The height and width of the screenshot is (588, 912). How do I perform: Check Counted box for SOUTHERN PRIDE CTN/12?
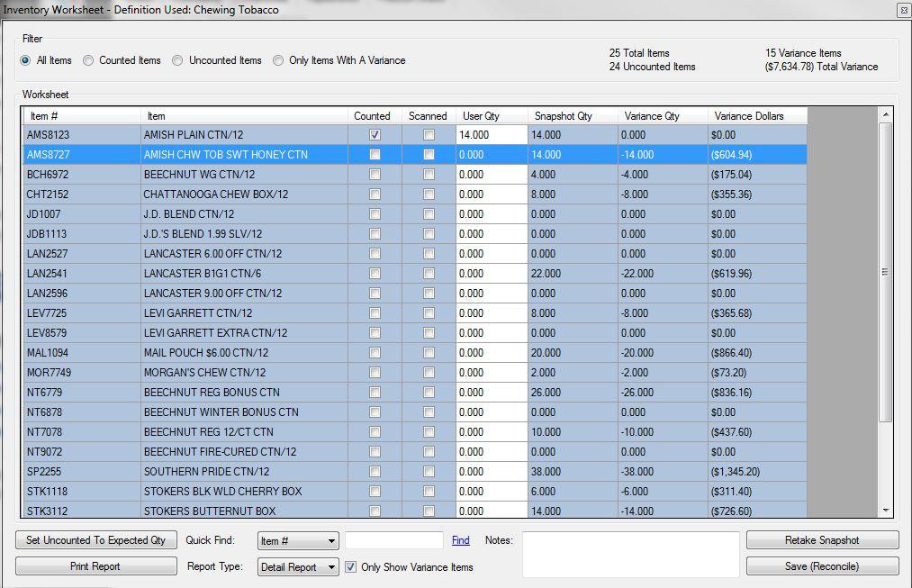[375, 472]
